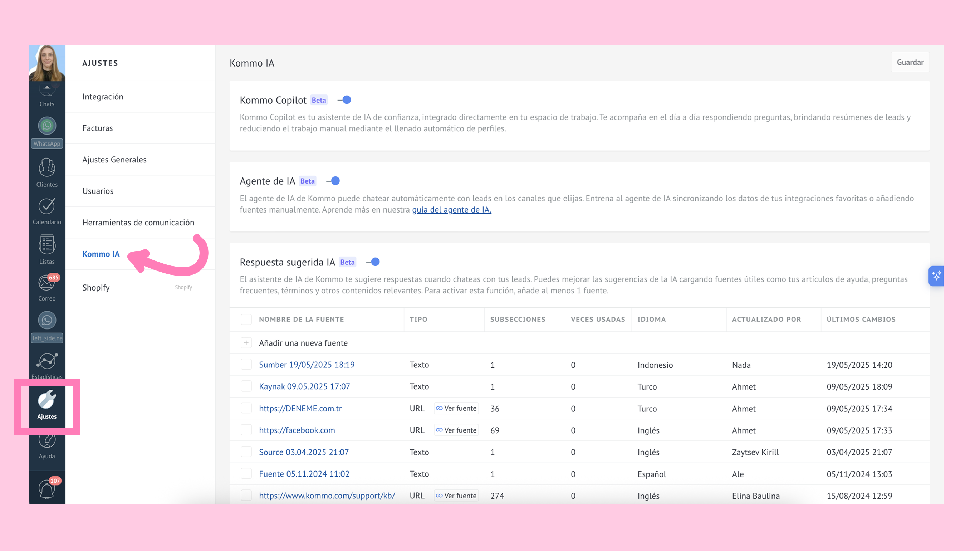Click the plus icon to add source
The width and height of the screenshot is (980, 551).
(x=246, y=343)
